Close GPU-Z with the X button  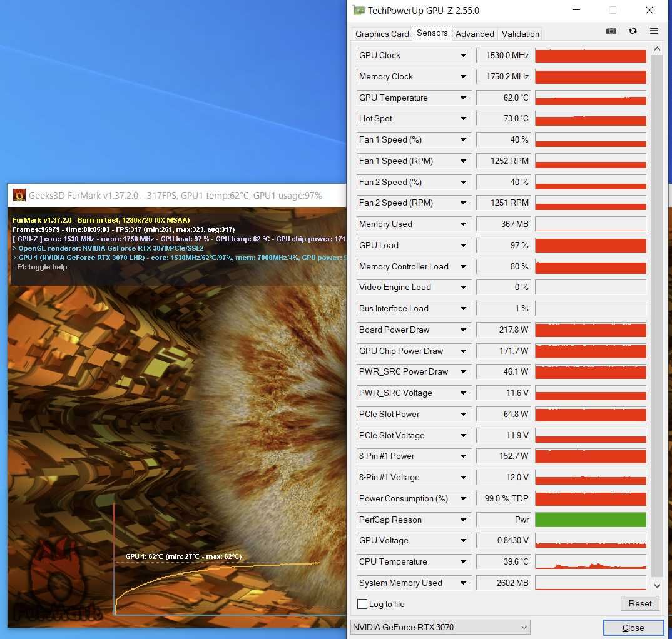(x=649, y=10)
